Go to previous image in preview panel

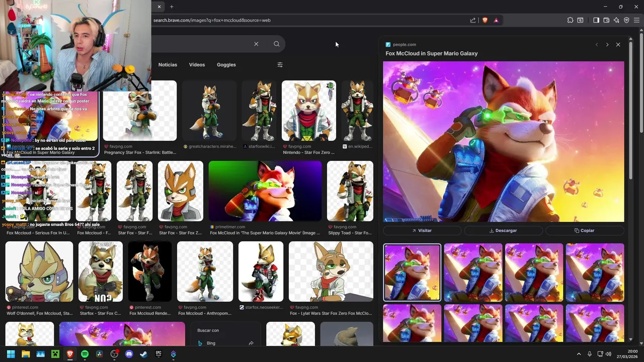coord(597,44)
